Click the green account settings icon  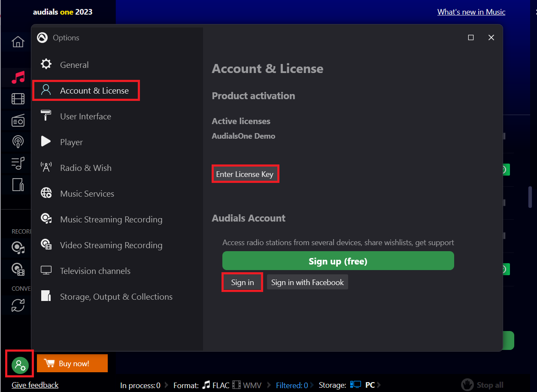coord(20,365)
